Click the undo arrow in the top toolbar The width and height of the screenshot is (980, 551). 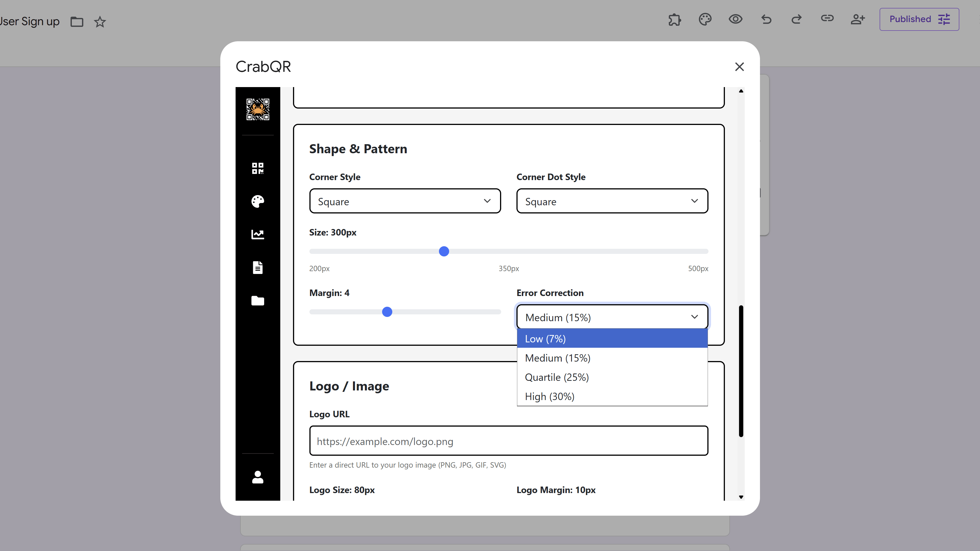point(766,20)
